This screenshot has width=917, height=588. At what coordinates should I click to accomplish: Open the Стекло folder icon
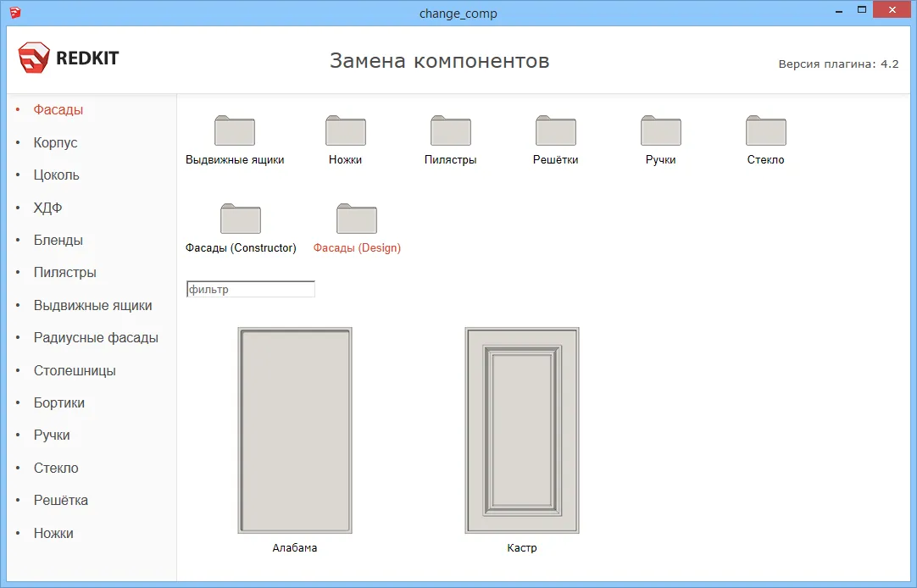point(766,131)
